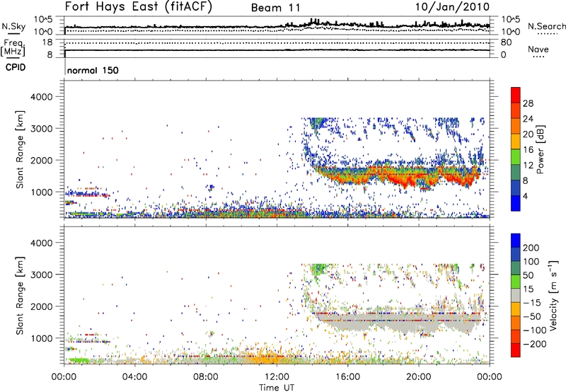Click the "-200" label on Velocity colorbar
The image size is (566, 392).
[x=535, y=344]
